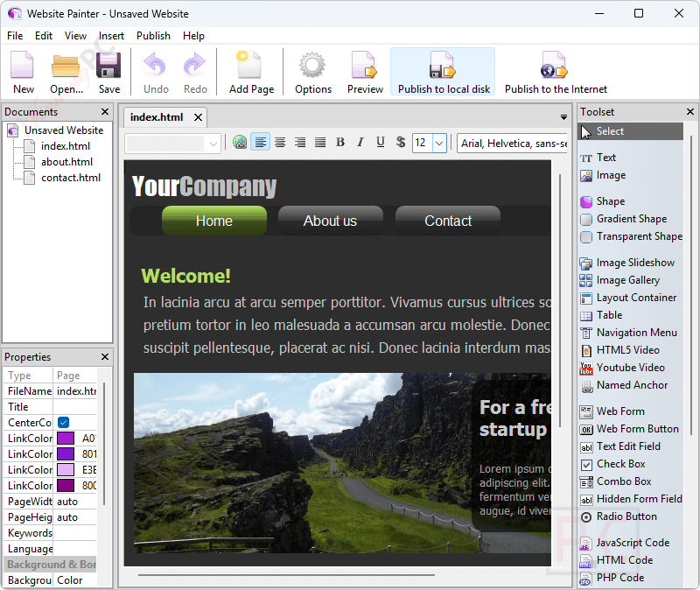
Task: Toggle bold formatting
Action: 340,143
